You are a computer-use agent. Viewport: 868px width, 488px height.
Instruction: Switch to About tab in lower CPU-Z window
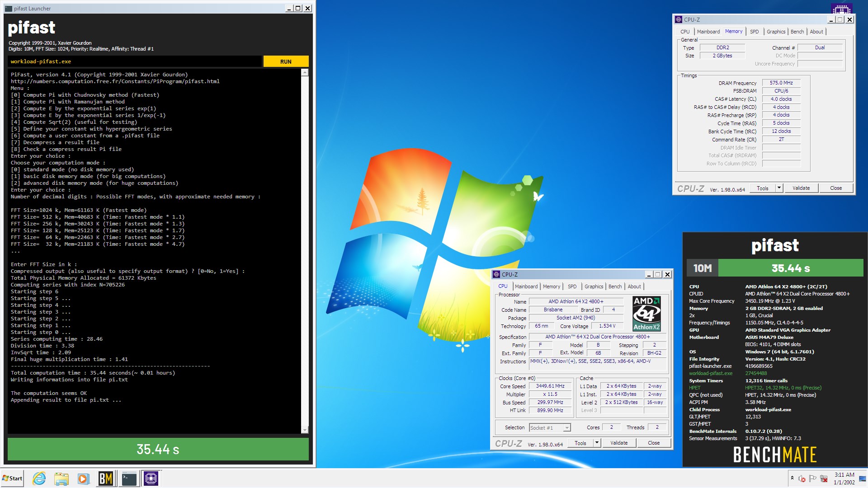point(634,286)
